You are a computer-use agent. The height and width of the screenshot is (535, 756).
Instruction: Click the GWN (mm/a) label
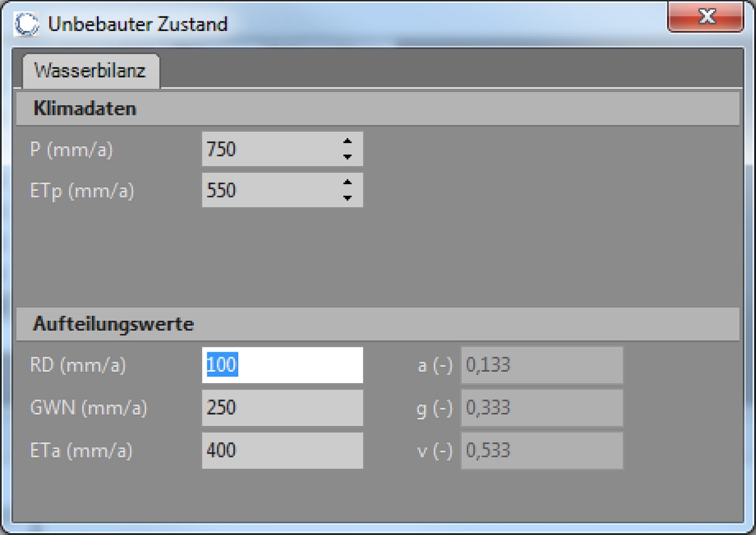[x=88, y=408]
